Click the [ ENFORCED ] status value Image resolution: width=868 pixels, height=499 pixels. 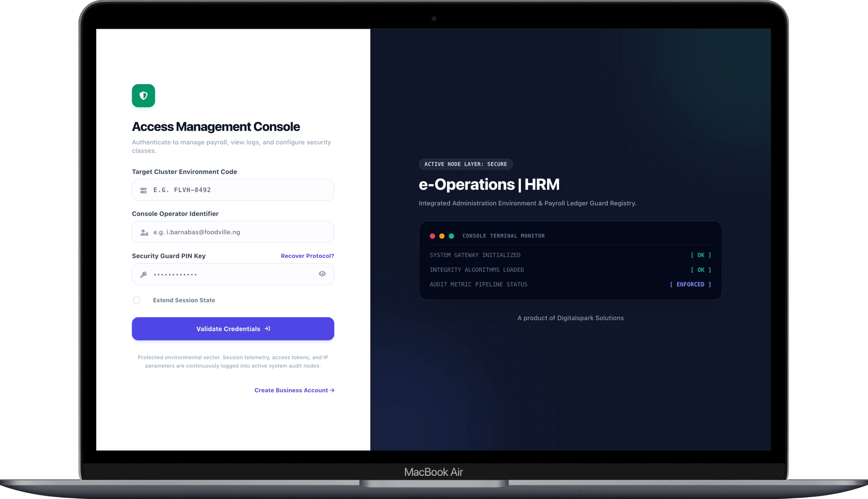[x=690, y=285]
